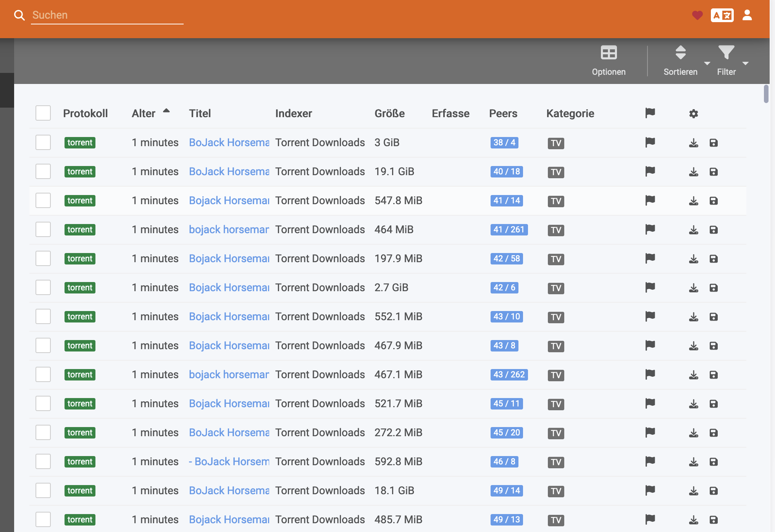
Task: Select the checkbox for 19.1 GiB row
Action: pos(43,171)
